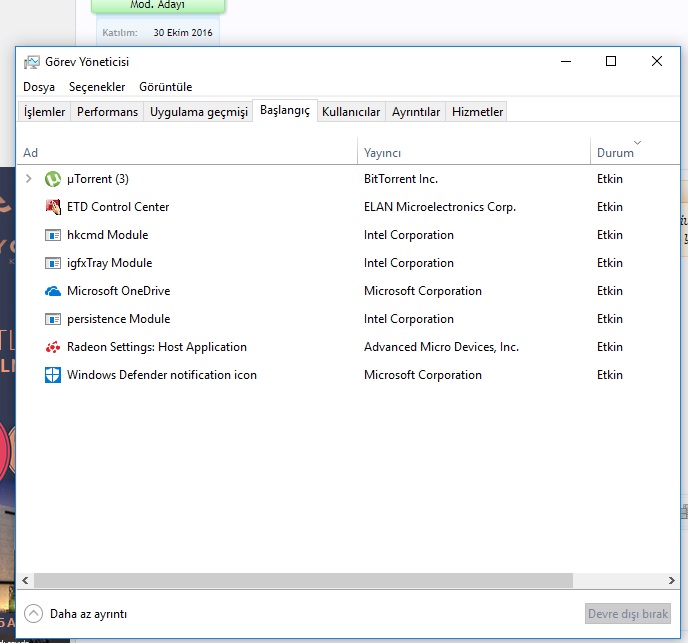
Task: Click the Durum column sort chevron
Action: tap(638, 143)
